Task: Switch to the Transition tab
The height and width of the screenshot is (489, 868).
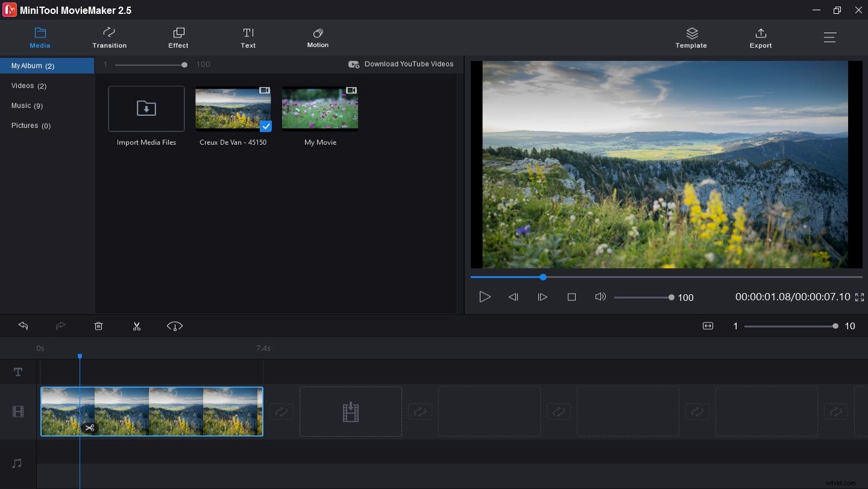Action: pyautogui.click(x=109, y=37)
